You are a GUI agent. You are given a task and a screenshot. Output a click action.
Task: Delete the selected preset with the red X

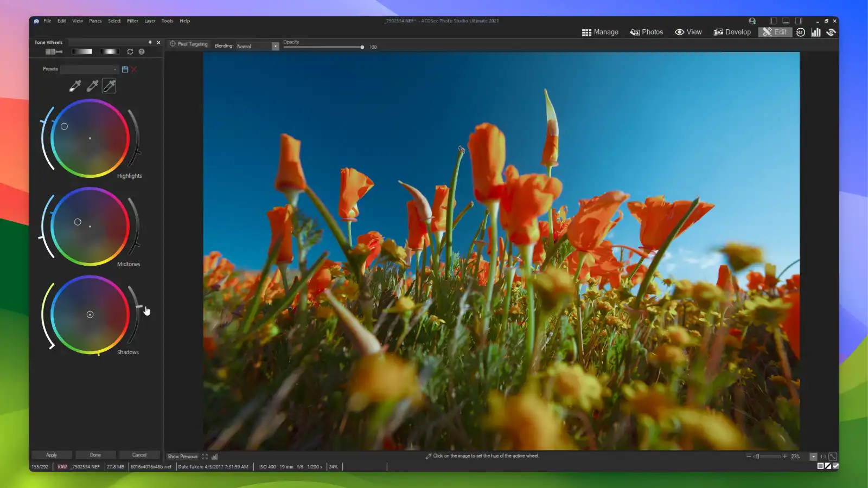coord(134,69)
